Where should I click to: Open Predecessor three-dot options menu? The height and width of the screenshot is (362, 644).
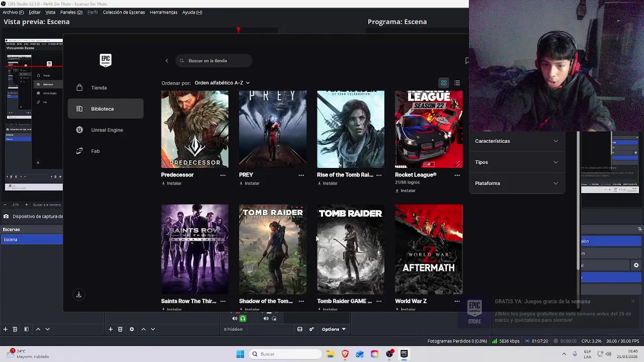tap(223, 175)
